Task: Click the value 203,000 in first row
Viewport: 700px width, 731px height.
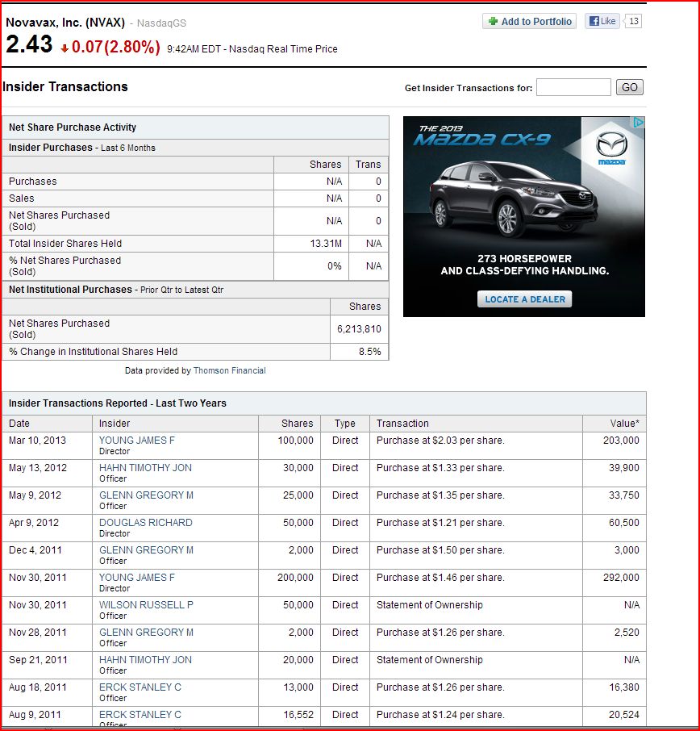Action: [x=621, y=440]
